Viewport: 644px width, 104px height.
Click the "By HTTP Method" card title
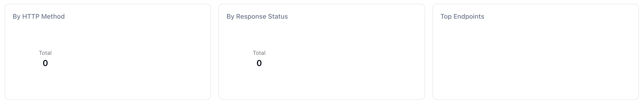(x=38, y=17)
